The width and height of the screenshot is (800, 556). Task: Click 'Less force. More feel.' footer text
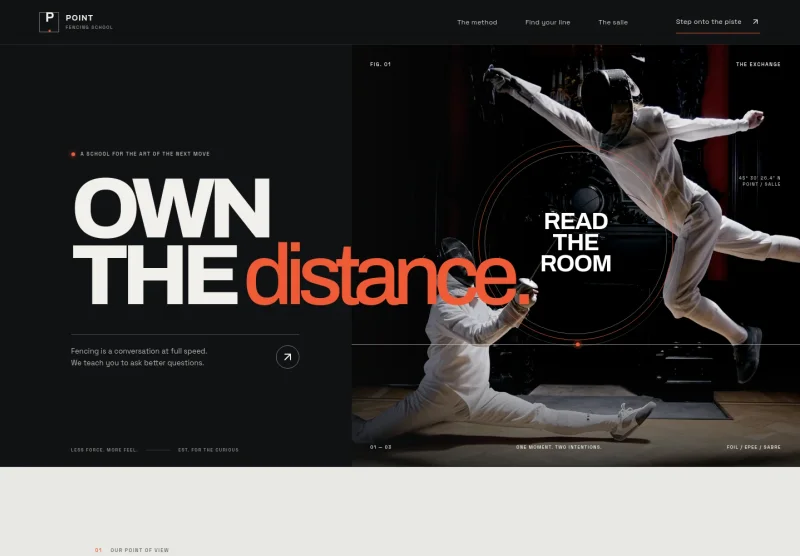point(104,450)
